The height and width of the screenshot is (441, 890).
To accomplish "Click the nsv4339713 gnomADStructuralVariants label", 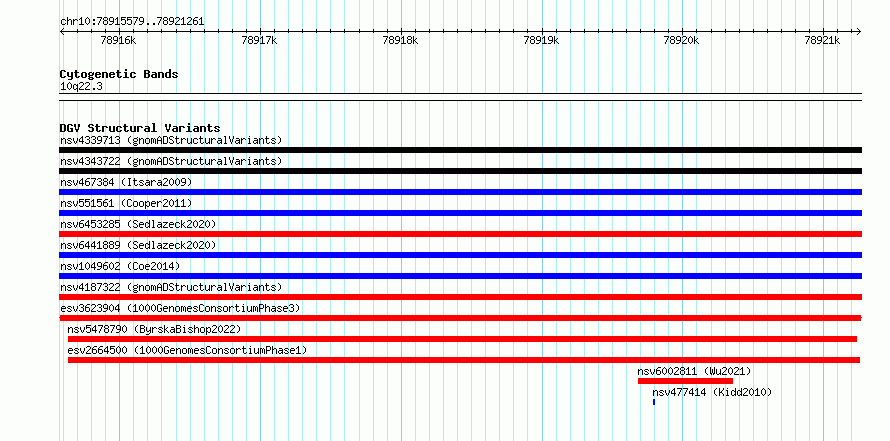I will 171,140.
